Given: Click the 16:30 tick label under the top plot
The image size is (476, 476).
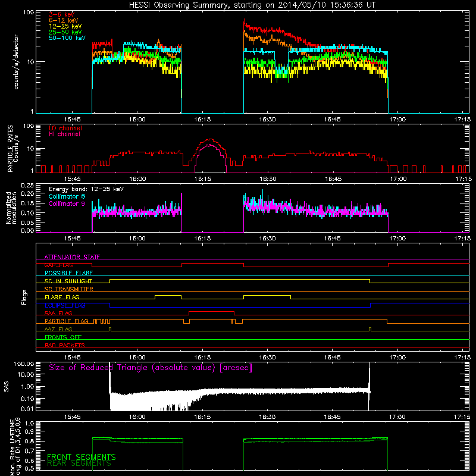Looking at the screenshot, I should click(267, 120).
